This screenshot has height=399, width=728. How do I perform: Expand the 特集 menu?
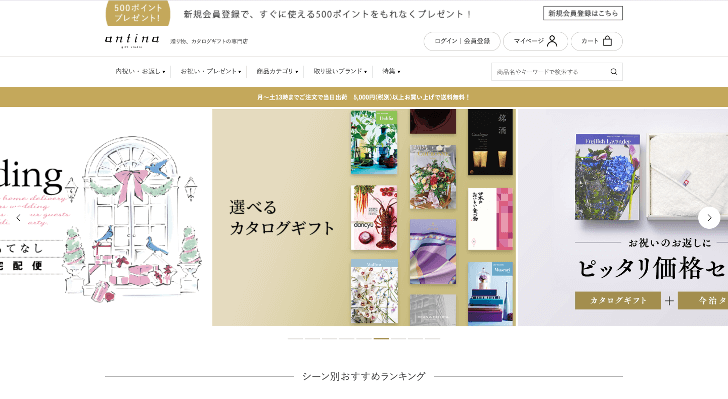coord(391,72)
